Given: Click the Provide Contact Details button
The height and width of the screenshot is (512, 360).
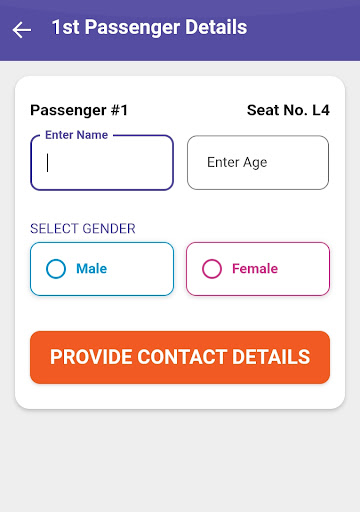Looking at the screenshot, I should pyautogui.click(x=180, y=357).
